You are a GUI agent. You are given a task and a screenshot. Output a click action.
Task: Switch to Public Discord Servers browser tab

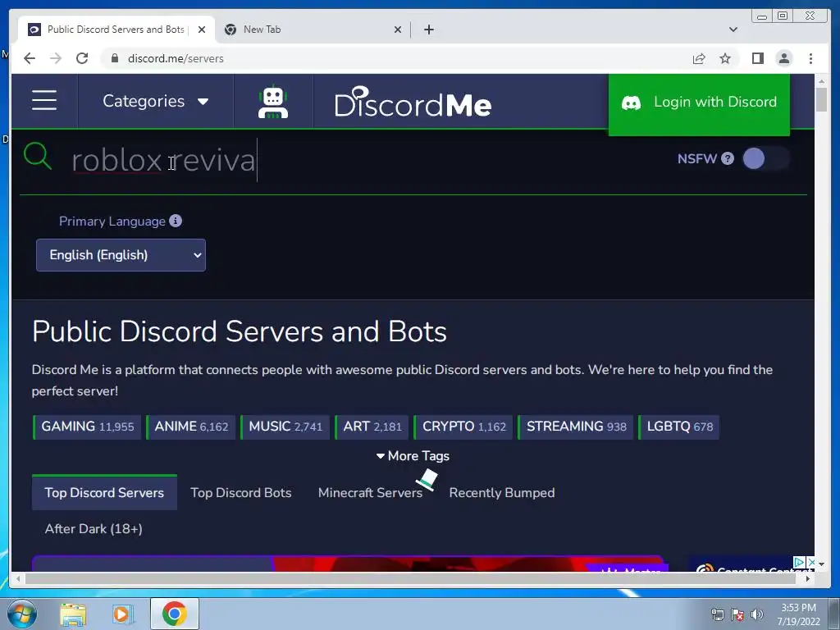pyautogui.click(x=116, y=30)
